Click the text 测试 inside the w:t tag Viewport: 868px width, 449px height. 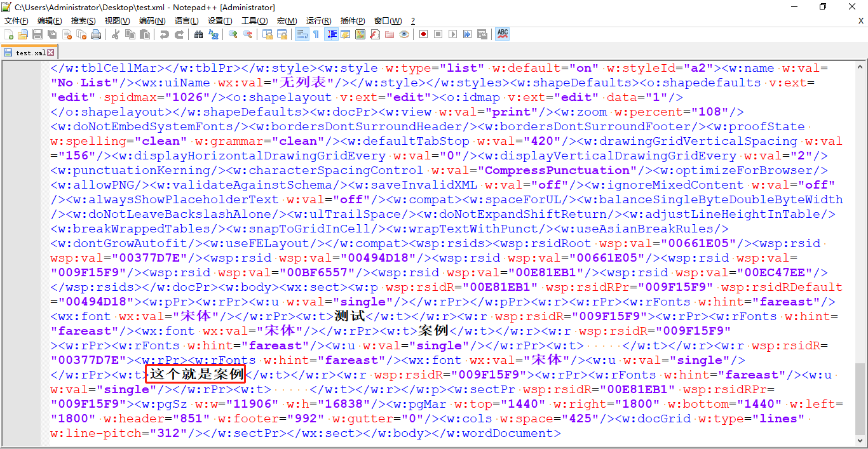pyautogui.click(x=349, y=316)
